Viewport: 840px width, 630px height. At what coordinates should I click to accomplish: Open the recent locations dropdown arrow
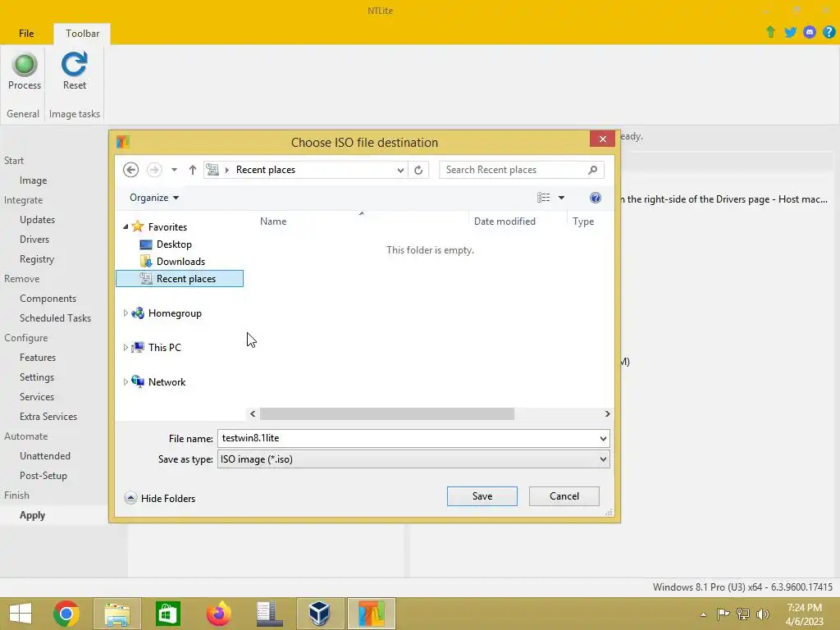click(x=174, y=170)
